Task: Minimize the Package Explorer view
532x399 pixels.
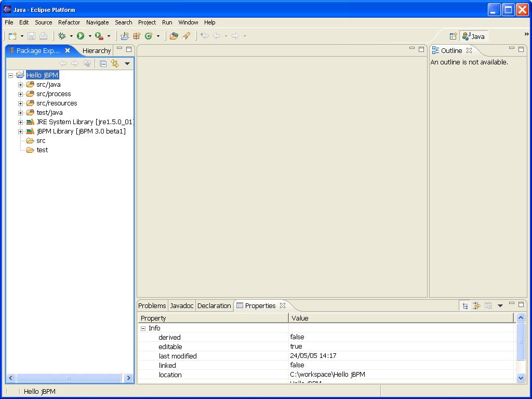Action: tap(119, 48)
